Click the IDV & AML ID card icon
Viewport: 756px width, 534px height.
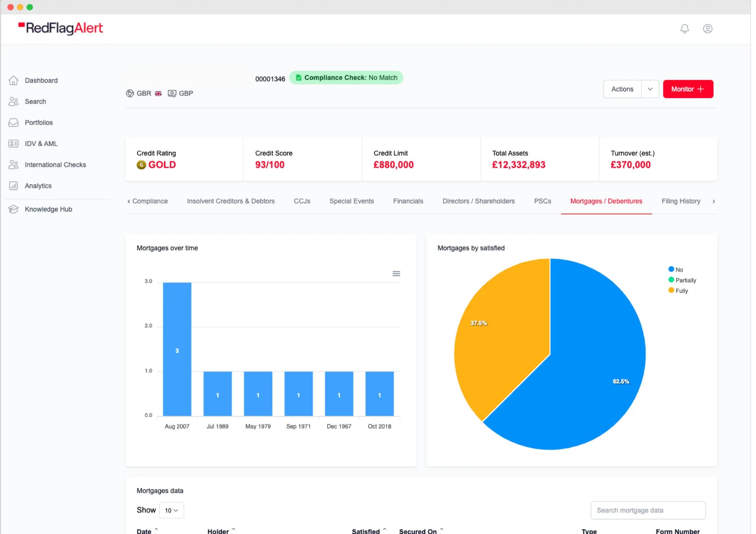click(14, 144)
